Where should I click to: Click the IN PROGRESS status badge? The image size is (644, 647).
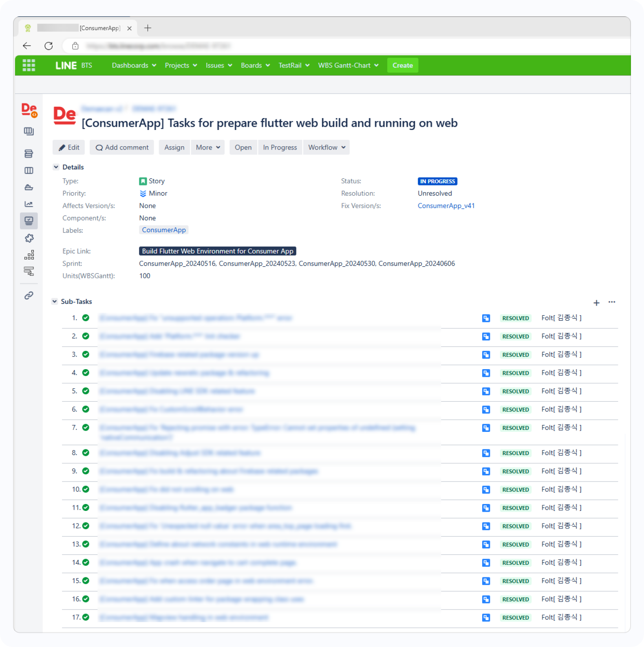click(x=437, y=181)
